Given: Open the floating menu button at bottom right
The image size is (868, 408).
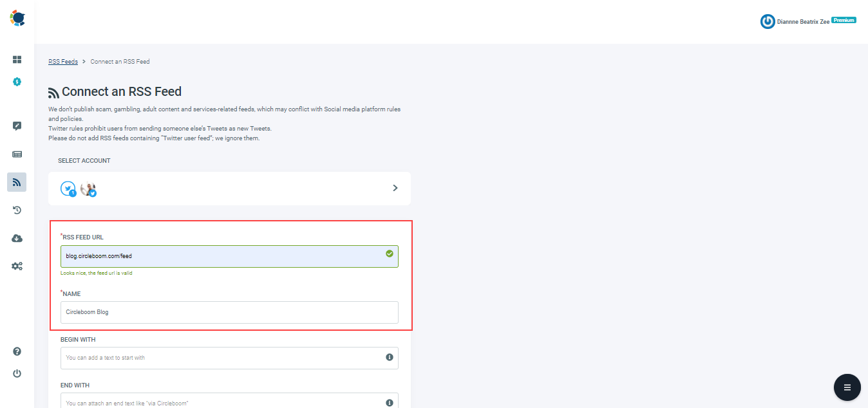Looking at the screenshot, I should coord(847,387).
